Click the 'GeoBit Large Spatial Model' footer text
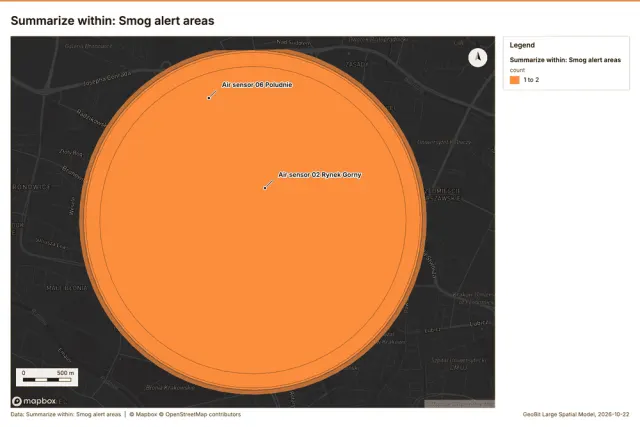The image size is (640, 427). [576, 414]
